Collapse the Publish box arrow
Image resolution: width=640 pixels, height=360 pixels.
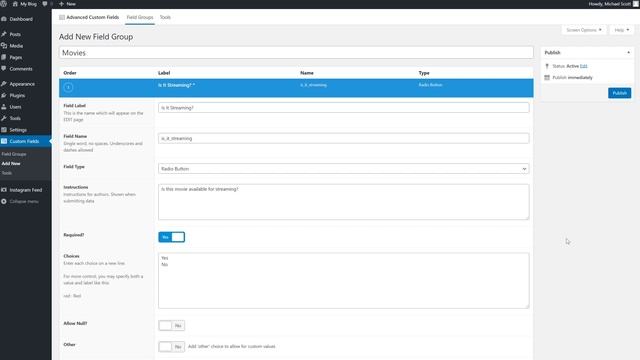(629, 52)
